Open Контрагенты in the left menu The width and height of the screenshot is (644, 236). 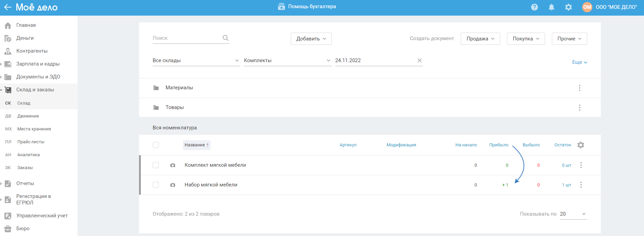(x=32, y=51)
